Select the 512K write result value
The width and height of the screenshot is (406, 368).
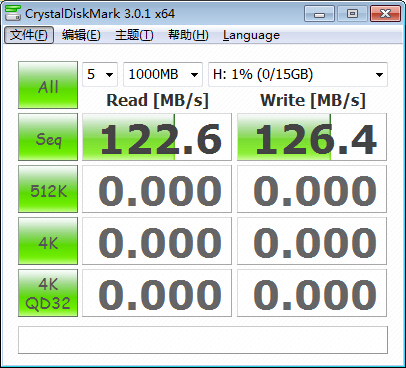click(312, 189)
